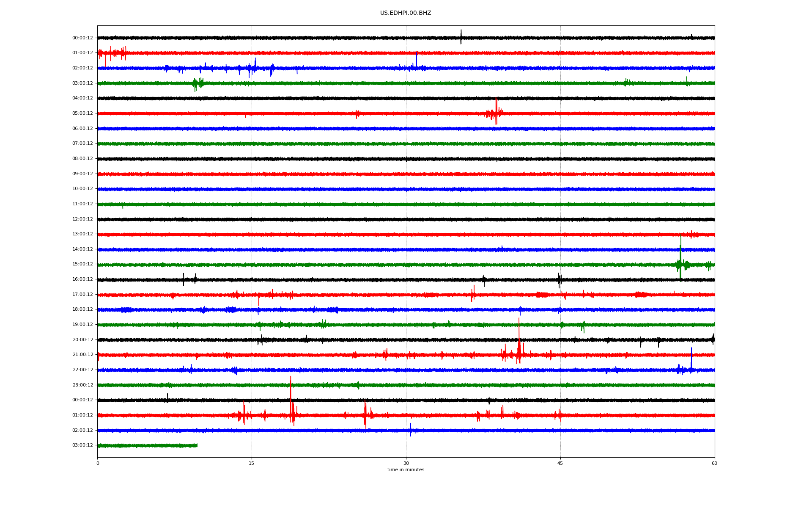The height and width of the screenshot is (508, 812).
Task: Click the 'time in minutes' axis label
Action: point(405,470)
